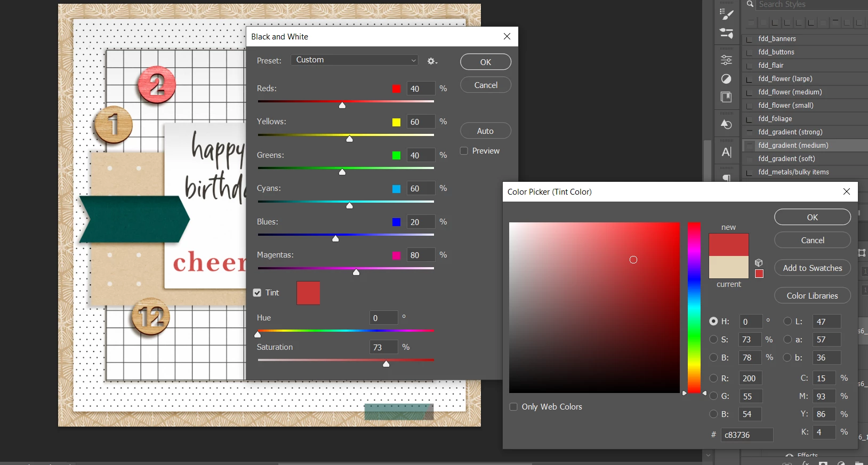Click OK in the Color Picker

click(x=813, y=217)
